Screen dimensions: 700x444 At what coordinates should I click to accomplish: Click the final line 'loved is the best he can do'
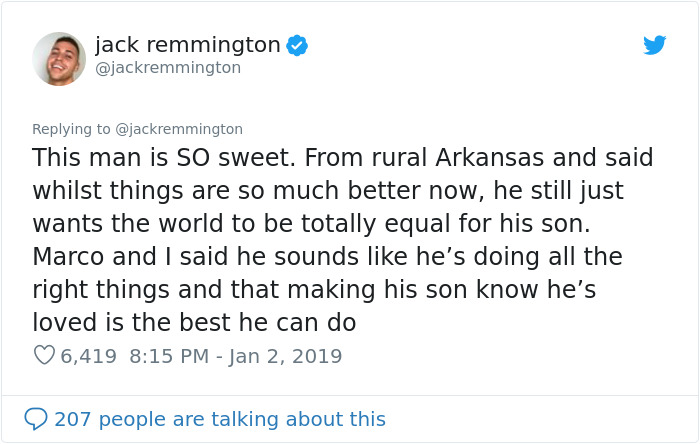[194, 323]
